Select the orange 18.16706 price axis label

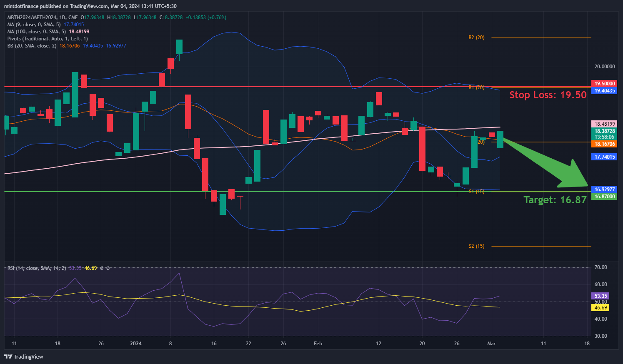point(605,144)
